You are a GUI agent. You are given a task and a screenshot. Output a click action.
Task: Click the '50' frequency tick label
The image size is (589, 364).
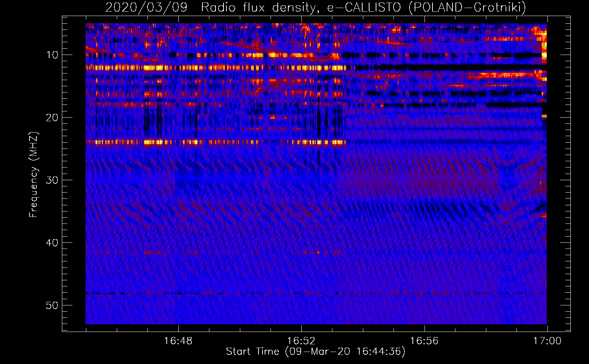[52, 305]
